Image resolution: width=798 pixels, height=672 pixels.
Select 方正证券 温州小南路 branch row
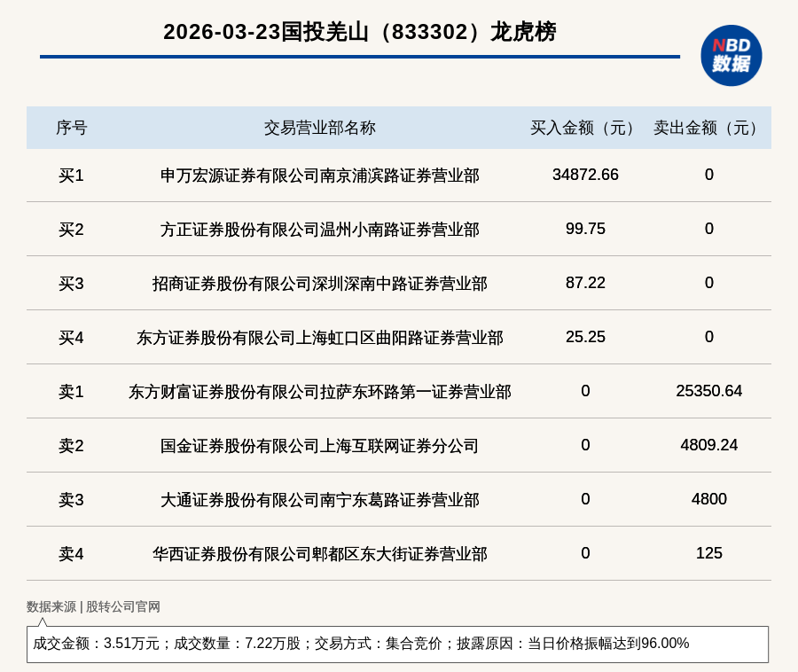coord(319,230)
